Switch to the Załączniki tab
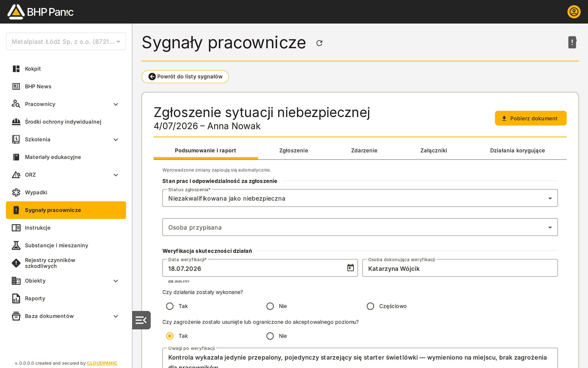 (433, 151)
